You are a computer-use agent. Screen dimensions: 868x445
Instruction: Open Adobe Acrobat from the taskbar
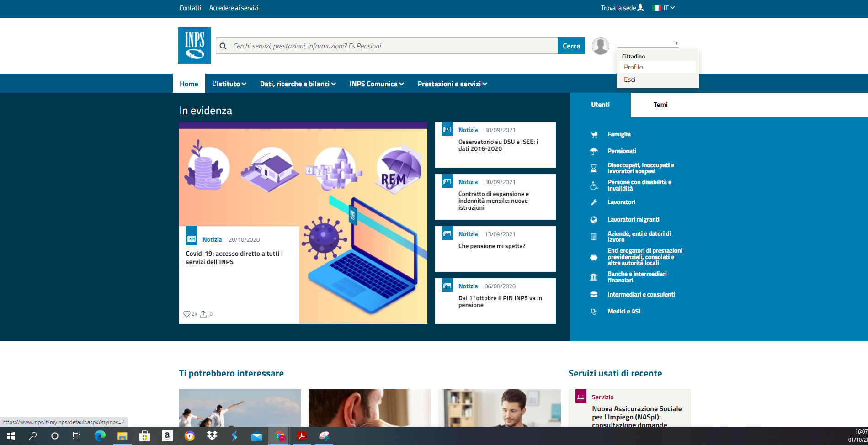point(302,436)
